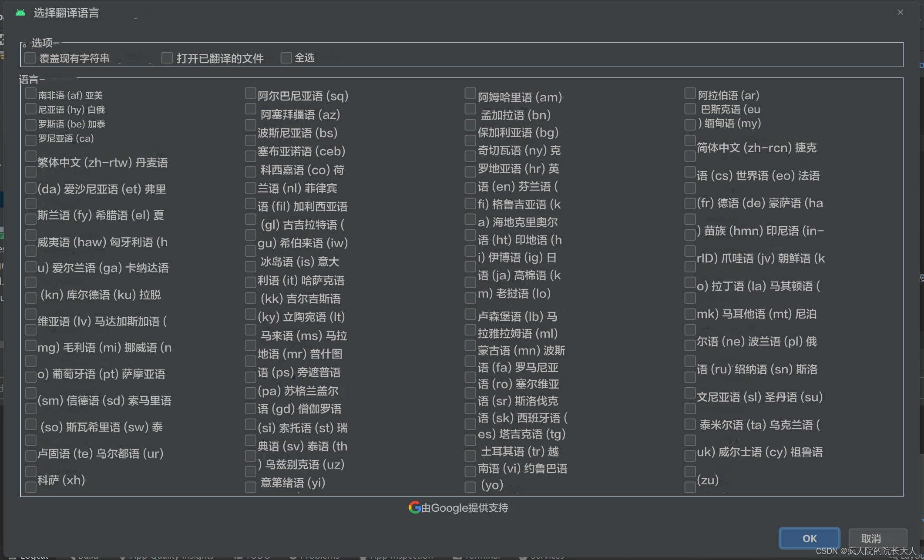Enable the 阿拉伯语 (ar) checkbox
Image resolution: width=924 pixels, height=560 pixels.
pyautogui.click(x=690, y=93)
